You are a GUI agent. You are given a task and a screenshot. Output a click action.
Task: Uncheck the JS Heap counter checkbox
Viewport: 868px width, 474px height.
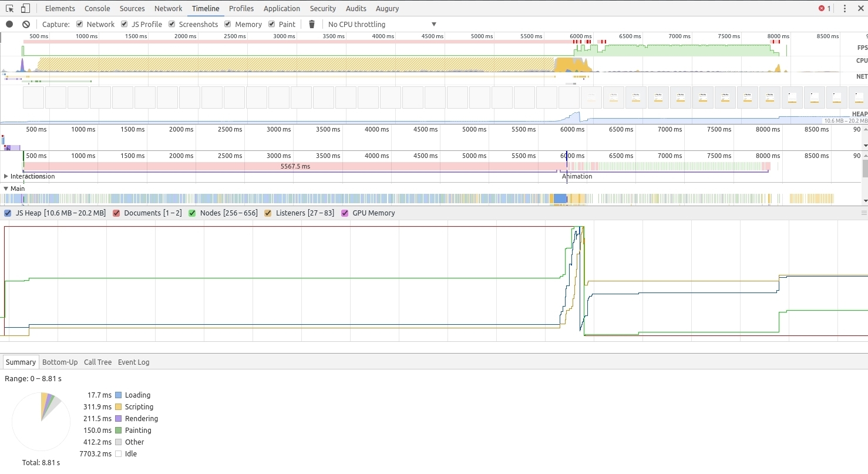tap(8, 213)
